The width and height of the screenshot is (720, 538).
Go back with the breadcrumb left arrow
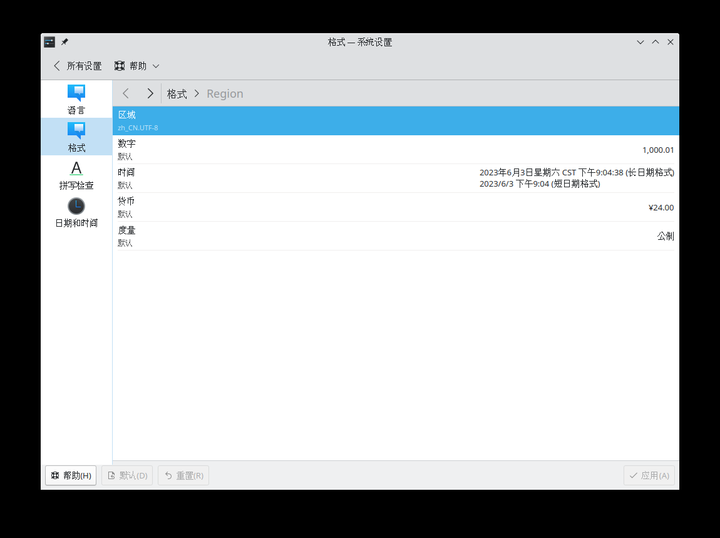[126, 94]
